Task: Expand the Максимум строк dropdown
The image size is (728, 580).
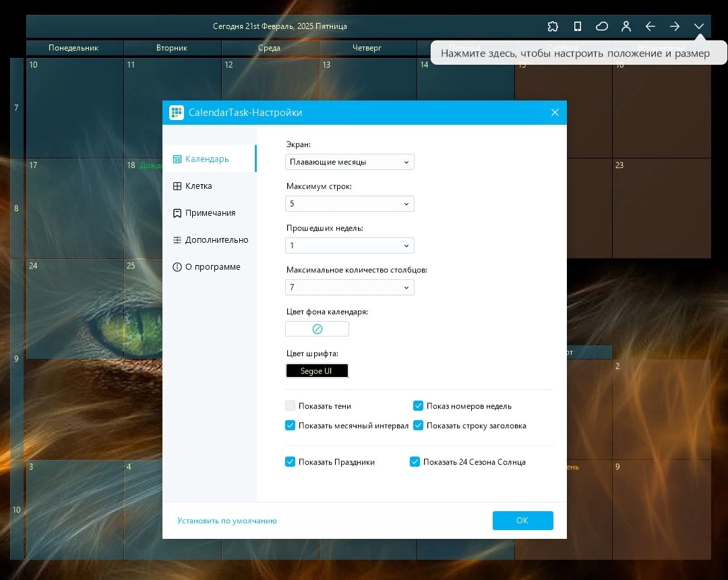Action: point(350,204)
